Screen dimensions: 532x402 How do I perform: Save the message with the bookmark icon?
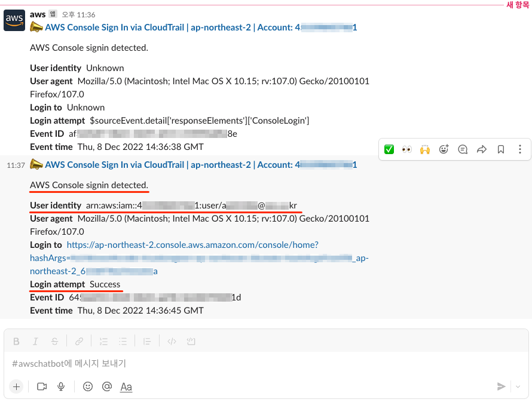click(x=501, y=149)
